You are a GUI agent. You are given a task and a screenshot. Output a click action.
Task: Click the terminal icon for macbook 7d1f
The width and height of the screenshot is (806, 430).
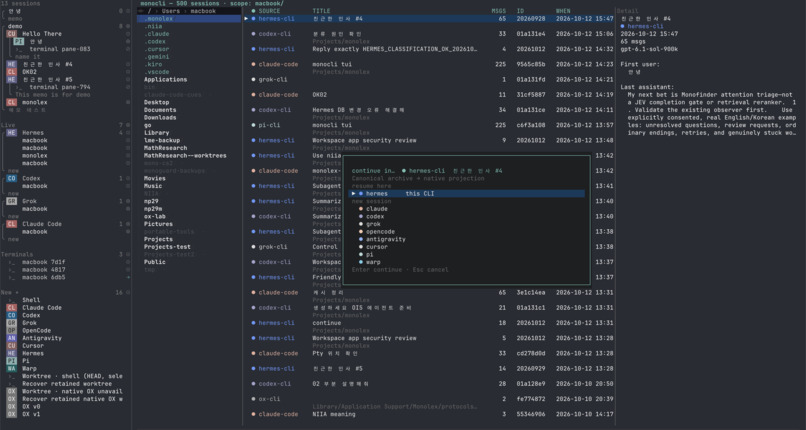(11, 262)
